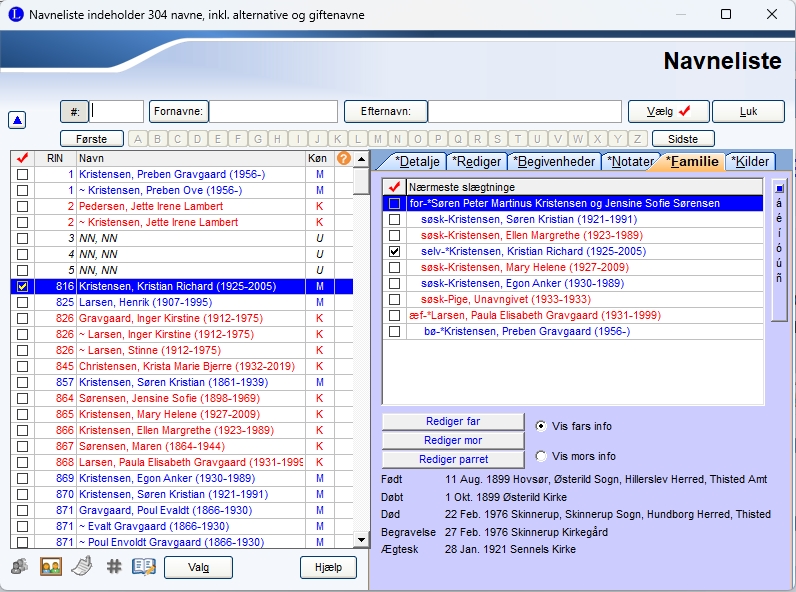Open the Kilder tab

point(750,162)
